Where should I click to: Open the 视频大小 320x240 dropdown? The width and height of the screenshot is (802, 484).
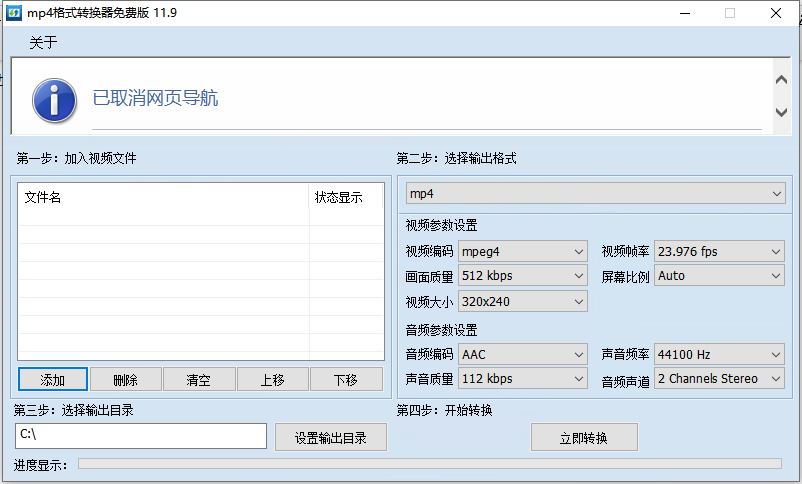pyautogui.click(x=523, y=301)
